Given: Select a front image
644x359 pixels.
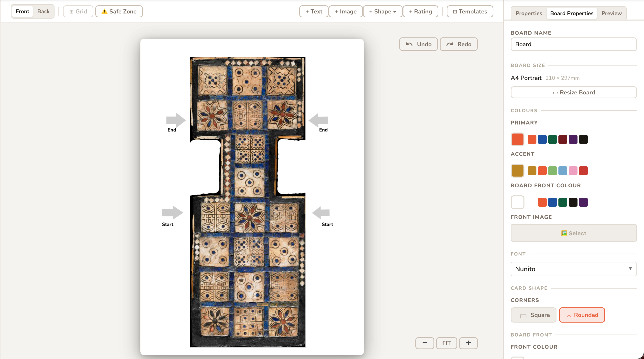Looking at the screenshot, I should pyautogui.click(x=574, y=233).
